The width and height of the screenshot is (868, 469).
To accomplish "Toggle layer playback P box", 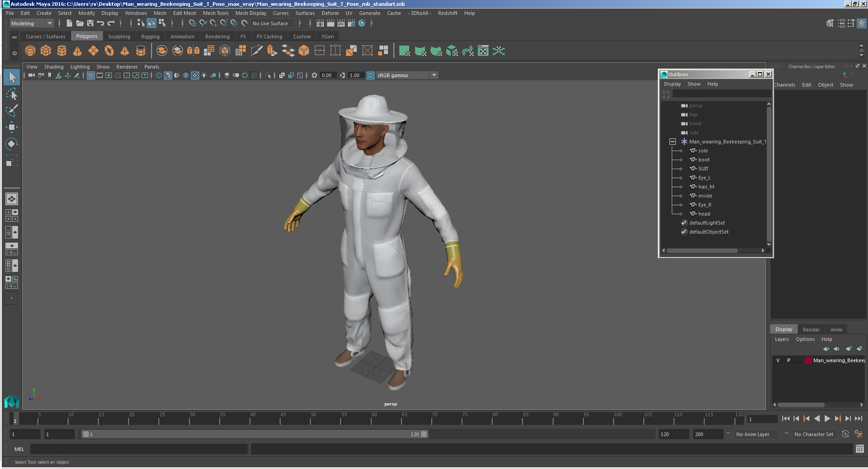I will (789, 360).
